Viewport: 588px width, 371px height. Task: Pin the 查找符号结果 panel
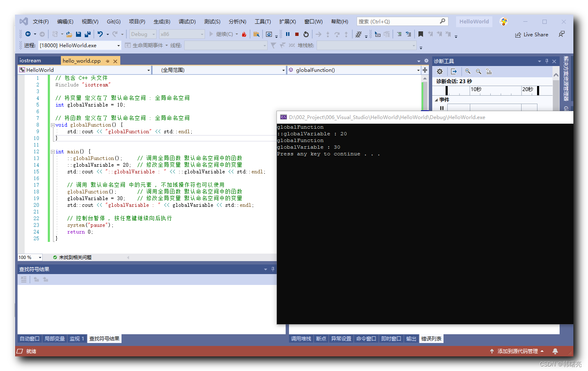coord(273,269)
